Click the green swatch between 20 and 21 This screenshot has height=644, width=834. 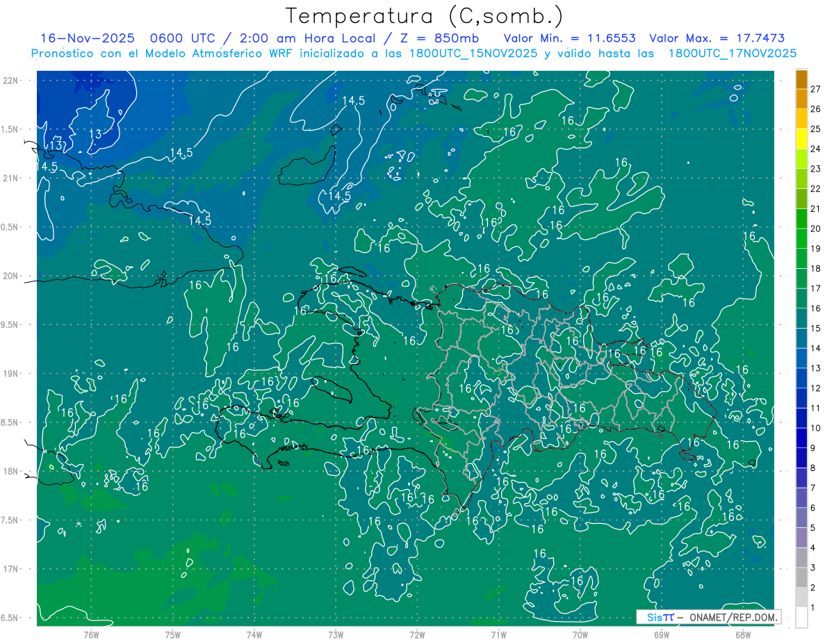pyautogui.click(x=802, y=218)
